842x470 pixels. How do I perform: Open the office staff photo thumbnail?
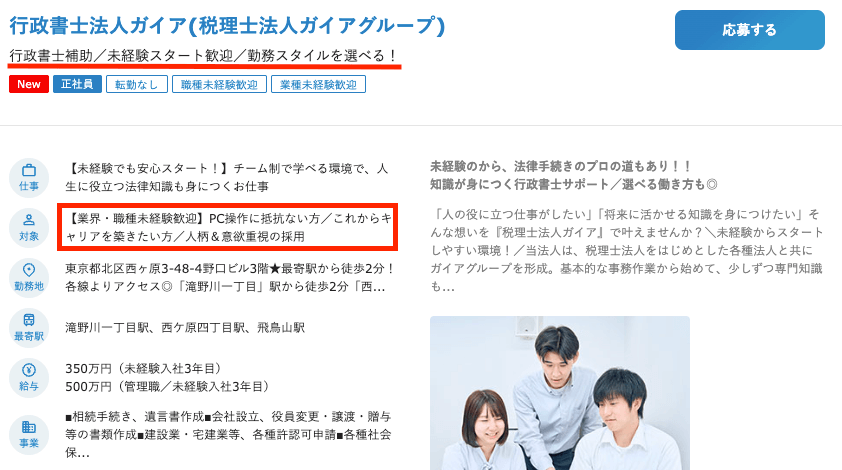coord(560,393)
